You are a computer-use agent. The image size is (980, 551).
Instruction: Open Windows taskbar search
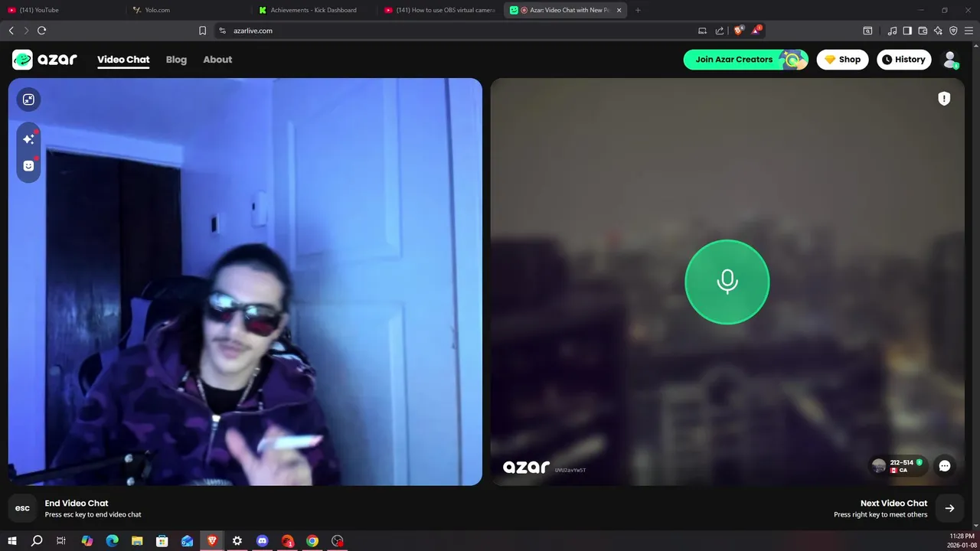tap(37, 541)
